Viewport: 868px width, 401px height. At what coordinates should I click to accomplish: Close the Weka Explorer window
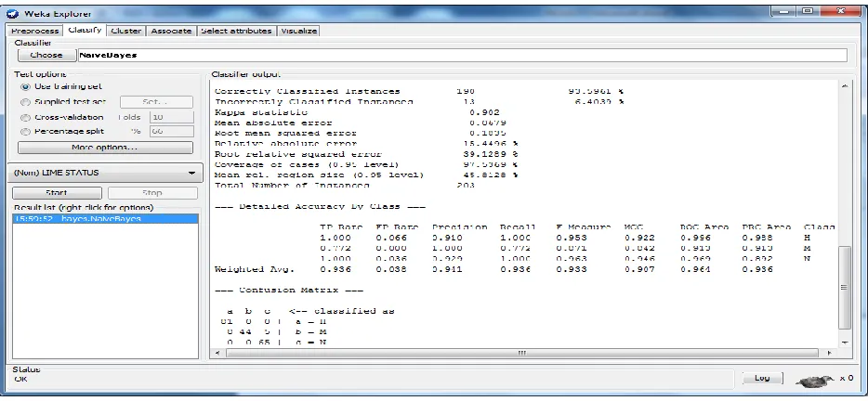[841, 12]
